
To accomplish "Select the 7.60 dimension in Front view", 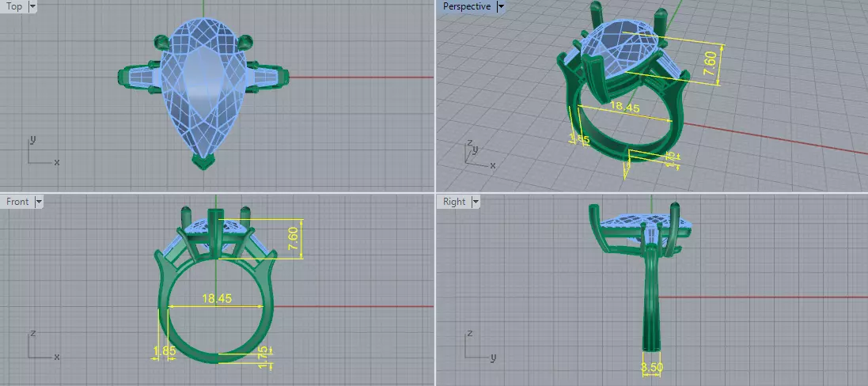I will (294, 239).
